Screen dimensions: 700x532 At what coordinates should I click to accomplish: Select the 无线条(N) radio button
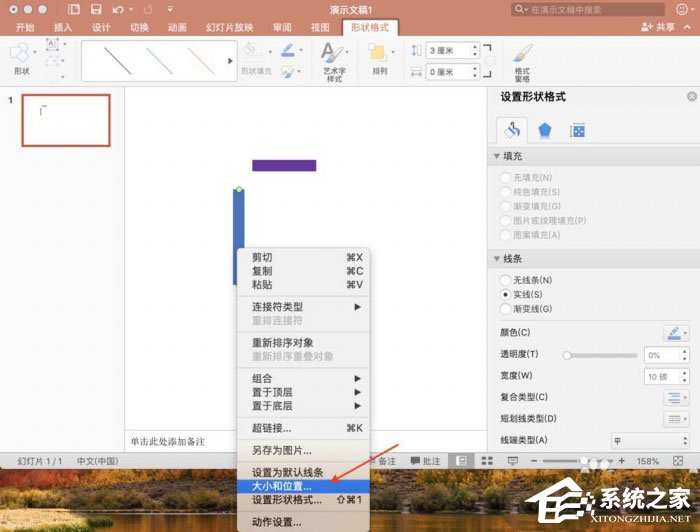[x=505, y=280]
